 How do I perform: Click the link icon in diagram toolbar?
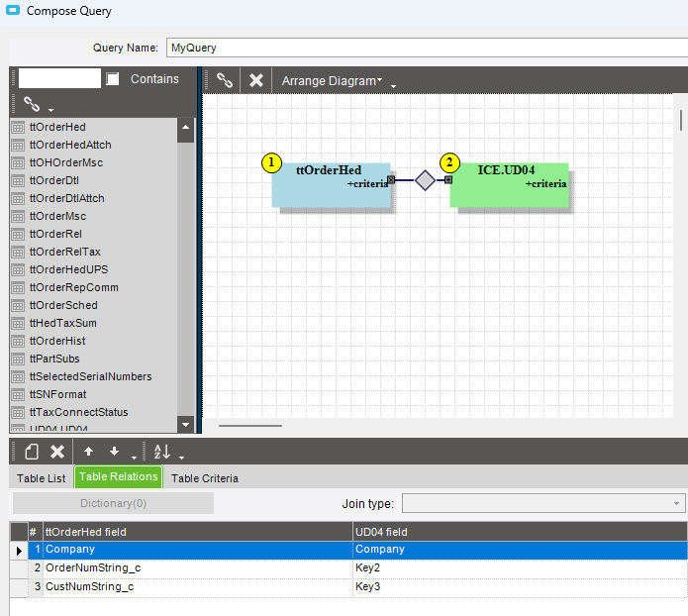[x=225, y=80]
